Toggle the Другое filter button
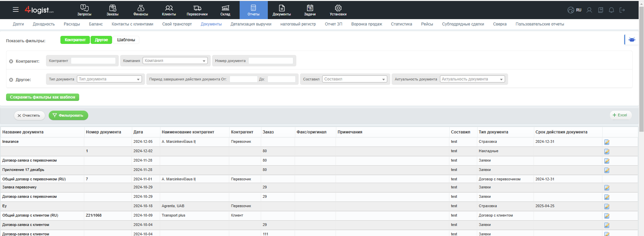 click(101, 40)
